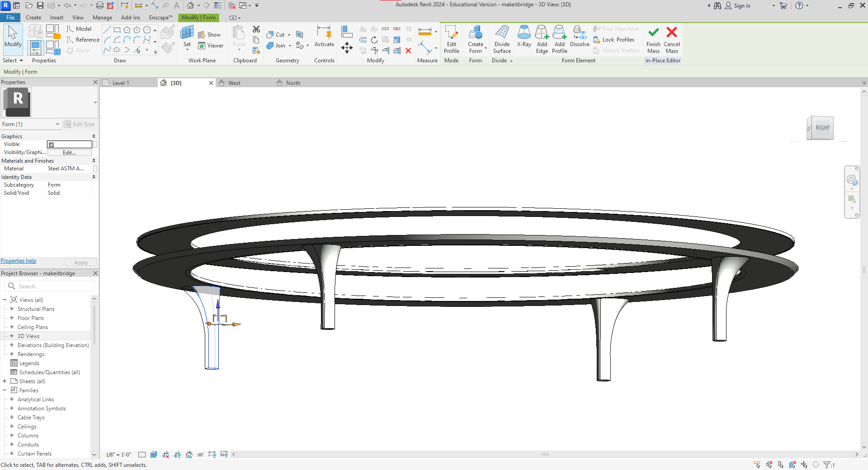Click the red Delete X in Modify panel
Viewport: 868px width, 470px height.
[x=408, y=51]
